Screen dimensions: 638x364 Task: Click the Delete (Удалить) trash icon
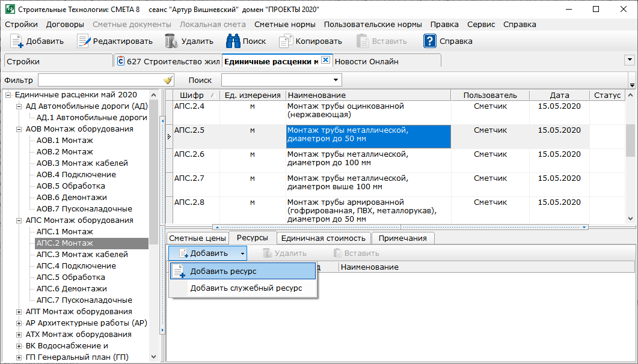pyautogui.click(x=171, y=41)
